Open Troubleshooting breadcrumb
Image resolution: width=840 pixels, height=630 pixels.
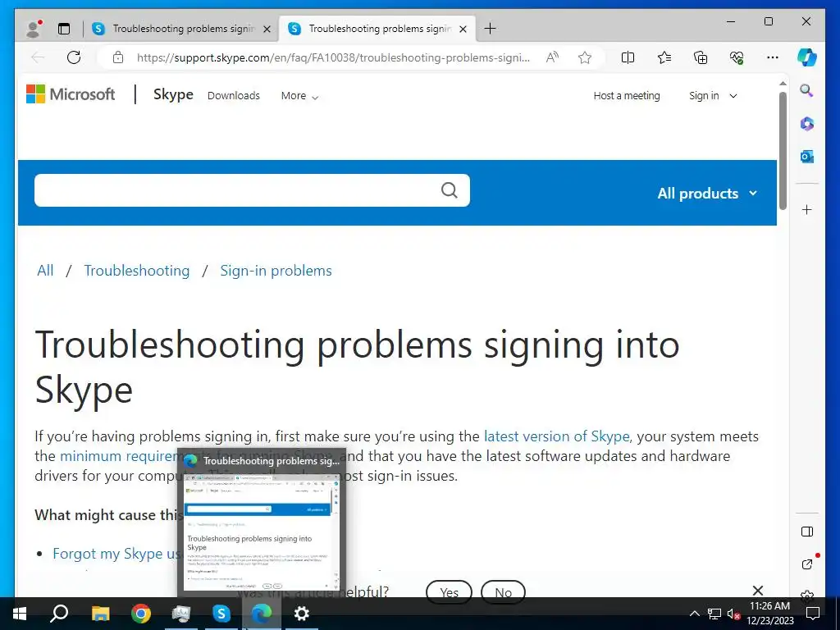click(137, 271)
